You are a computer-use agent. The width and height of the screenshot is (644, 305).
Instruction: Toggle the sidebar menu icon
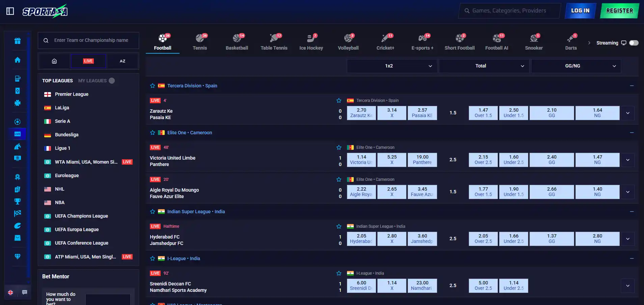coord(10,11)
